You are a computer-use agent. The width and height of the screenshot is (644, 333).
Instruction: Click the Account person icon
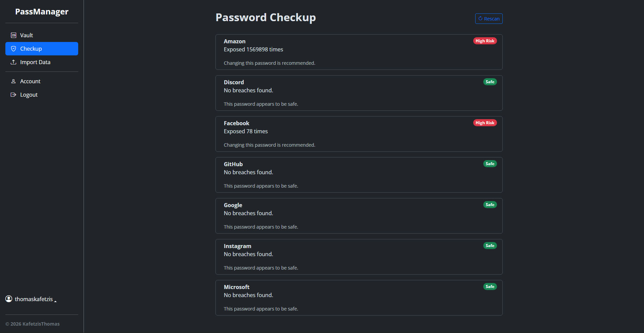point(13,81)
